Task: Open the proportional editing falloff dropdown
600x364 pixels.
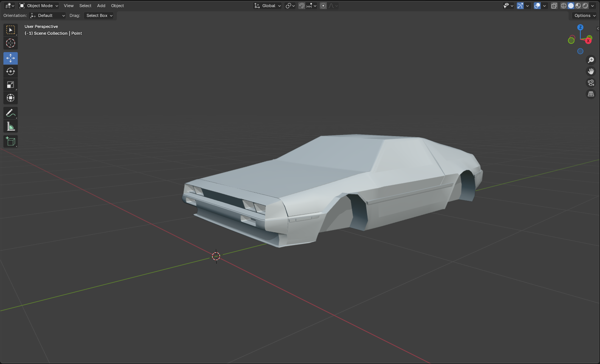Action: pyautogui.click(x=333, y=6)
